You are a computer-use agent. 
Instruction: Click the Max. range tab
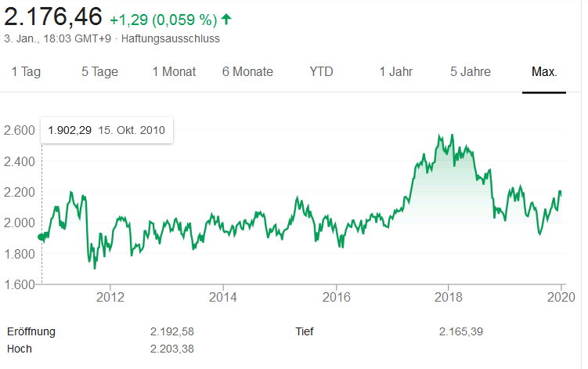coord(544,72)
